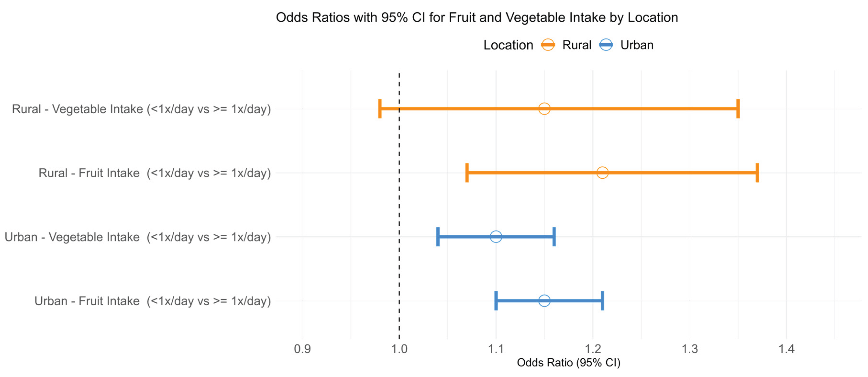
Task: Click the "Odds Ratio (95% CI)" axis title
Action: click(x=568, y=362)
